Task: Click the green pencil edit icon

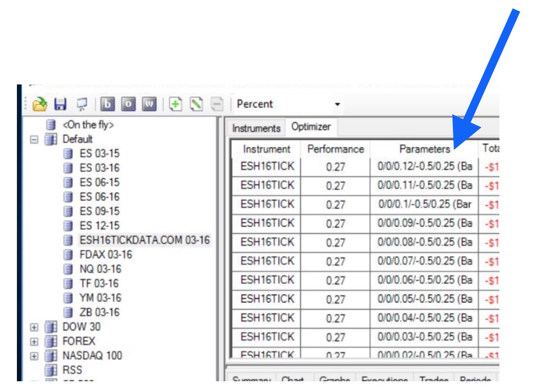Action: pyautogui.click(x=196, y=104)
